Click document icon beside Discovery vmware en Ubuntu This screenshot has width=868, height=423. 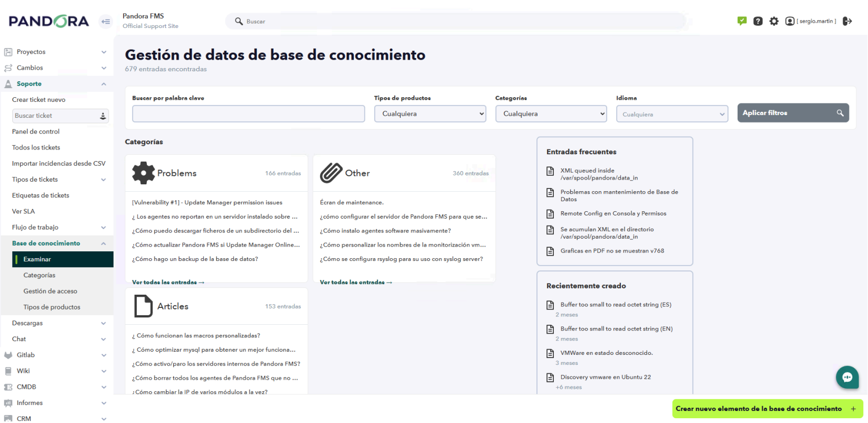[550, 378]
